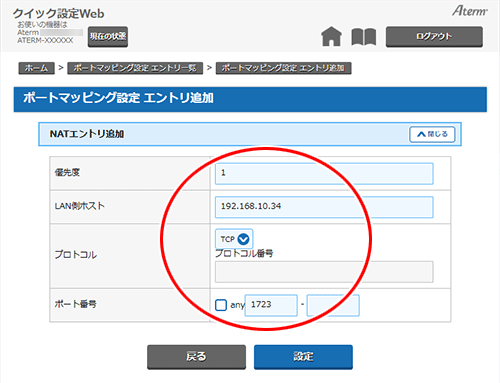Screen dimensions: 500x383
Task: Click the LAN側ホスト IP address field
Action: tap(324, 207)
